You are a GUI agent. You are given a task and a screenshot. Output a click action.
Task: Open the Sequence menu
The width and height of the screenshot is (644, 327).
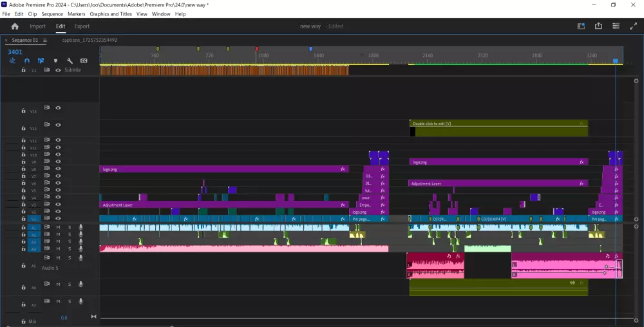click(x=52, y=14)
